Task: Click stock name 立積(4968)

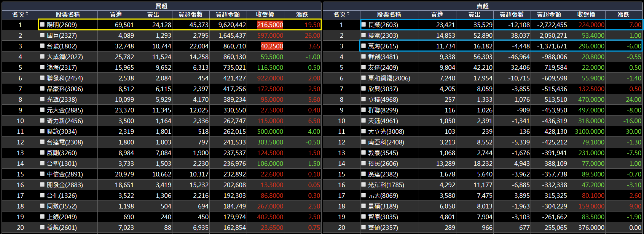Action: (383, 99)
